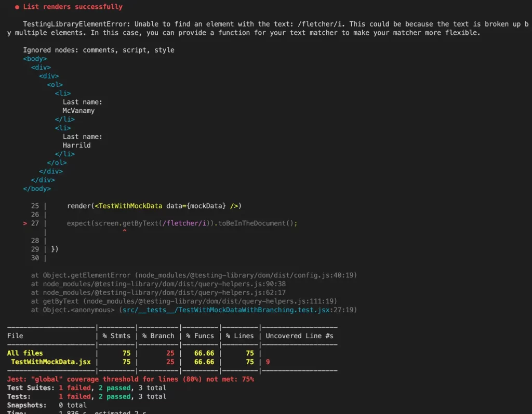Click the McVanamy last name text
The width and height of the screenshot is (532, 414).
78,111
